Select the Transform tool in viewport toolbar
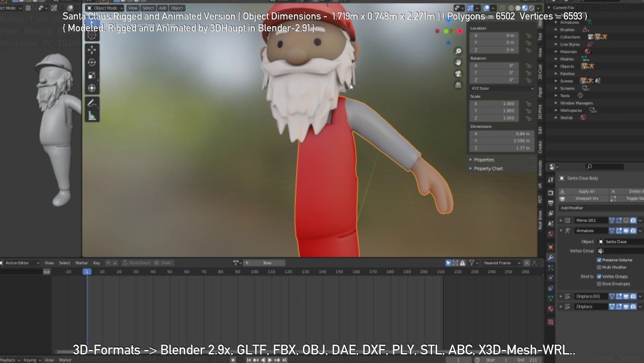The width and height of the screenshot is (644, 363). 92,88
